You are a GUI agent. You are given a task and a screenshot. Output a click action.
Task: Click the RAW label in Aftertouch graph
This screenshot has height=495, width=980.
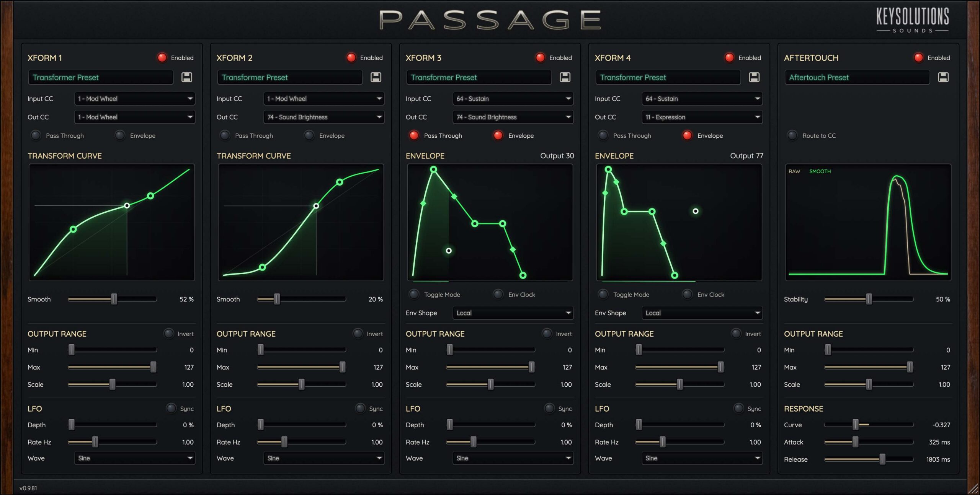[x=794, y=171]
